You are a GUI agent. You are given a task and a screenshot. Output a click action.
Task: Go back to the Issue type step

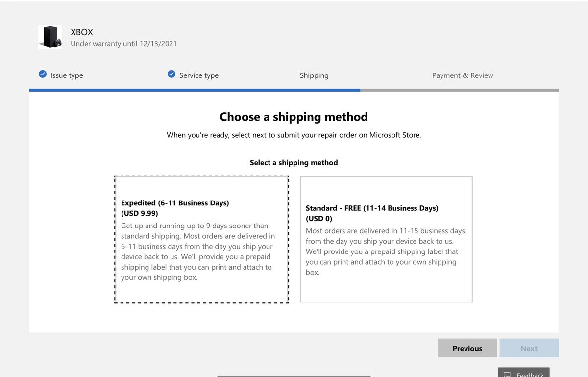click(67, 75)
